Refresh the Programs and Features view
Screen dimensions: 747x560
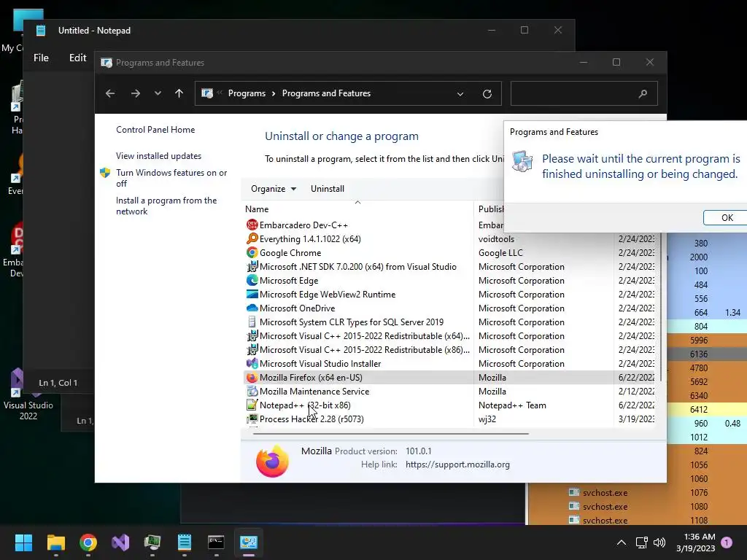(x=487, y=94)
